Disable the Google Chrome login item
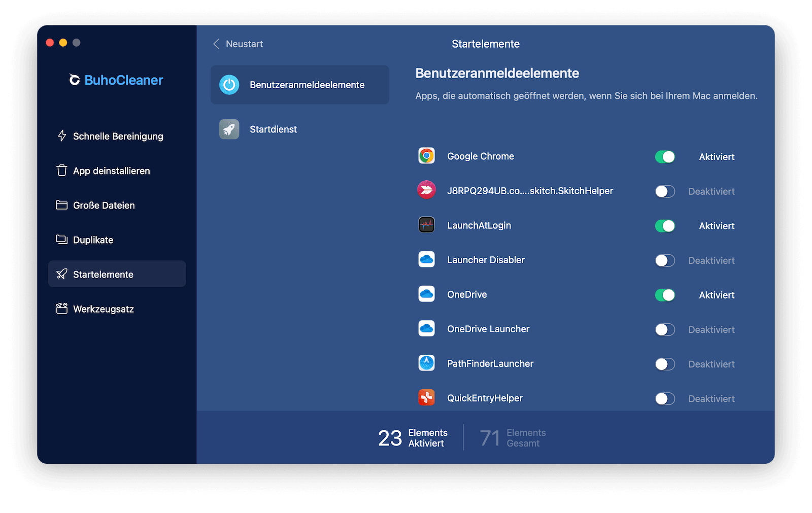This screenshot has width=812, height=513. coord(665,157)
